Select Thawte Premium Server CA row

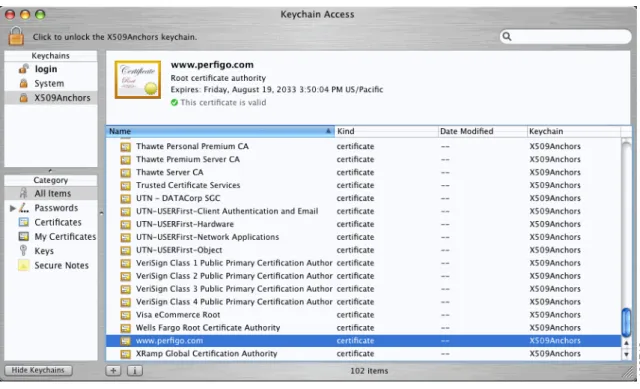(x=364, y=159)
